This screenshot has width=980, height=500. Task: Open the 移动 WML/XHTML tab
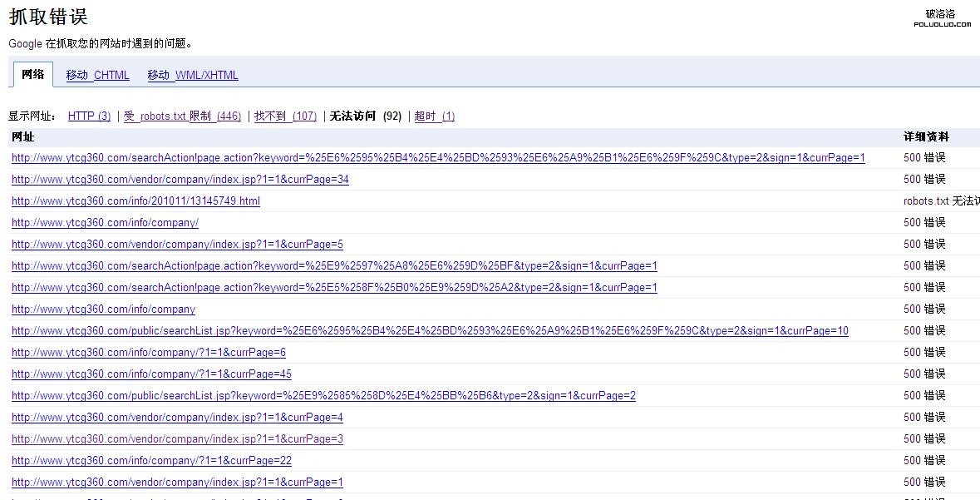tap(193, 75)
